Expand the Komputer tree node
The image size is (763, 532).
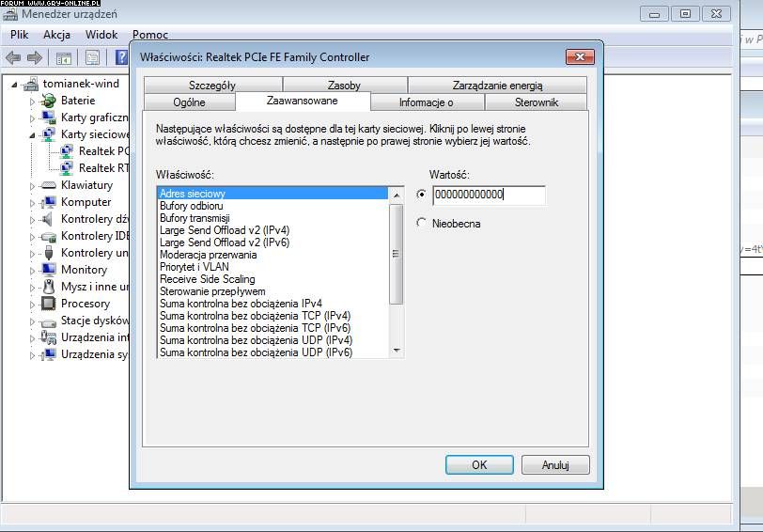(x=32, y=203)
